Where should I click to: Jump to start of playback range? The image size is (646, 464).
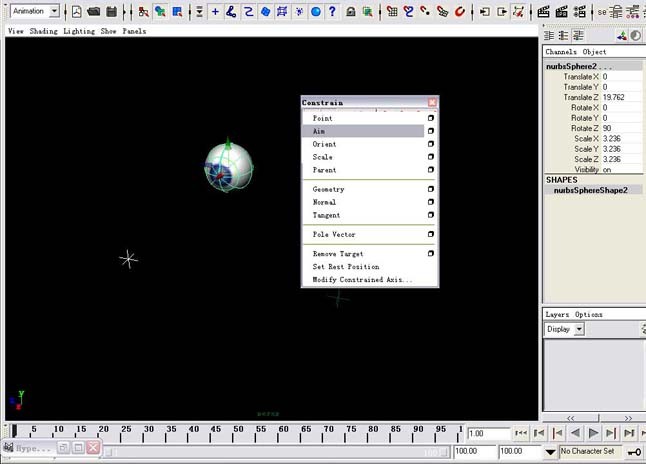[520, 433]
